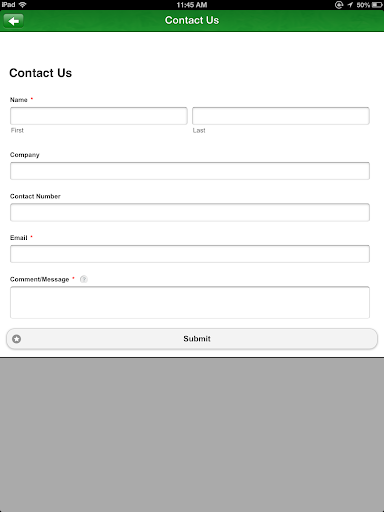Click the help icon beside Comment/Message

(x=84, y=279)
